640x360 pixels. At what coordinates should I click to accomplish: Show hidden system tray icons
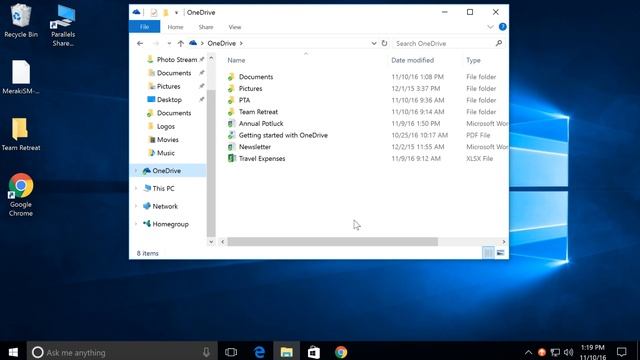(x=528, y=352)
